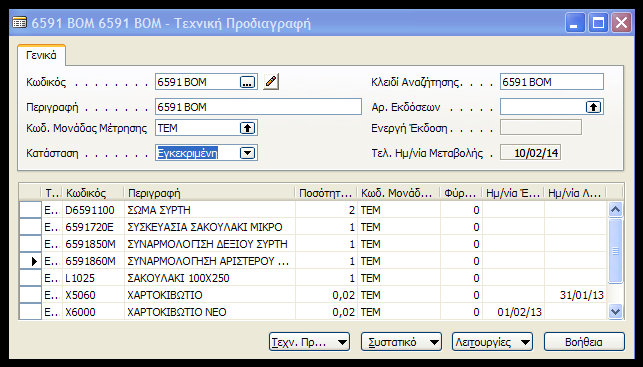Click the lookup arrow in Κωδ. Μονάδας Μέτρησης
The image size is (643, 367).
(247, 128)
